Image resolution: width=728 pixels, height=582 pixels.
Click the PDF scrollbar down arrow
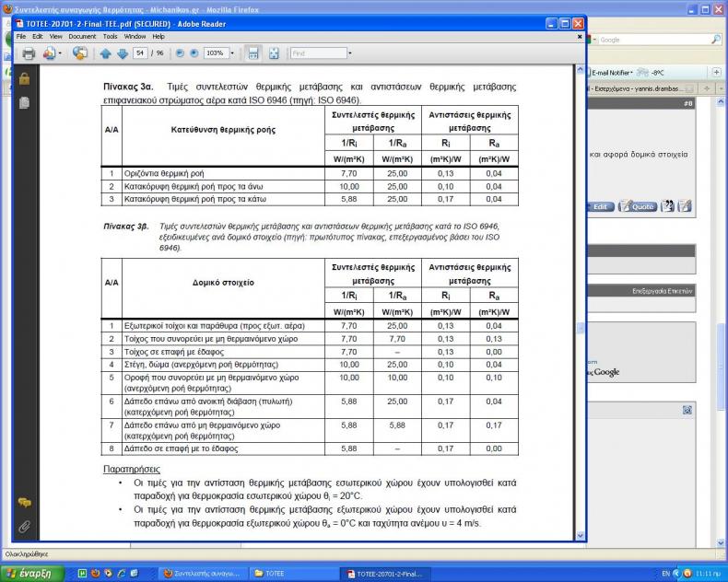[581, 536]
